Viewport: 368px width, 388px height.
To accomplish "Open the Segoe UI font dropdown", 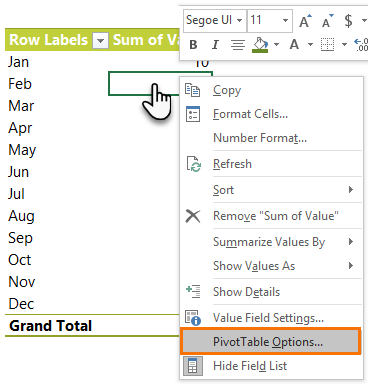I will (215, 21).
